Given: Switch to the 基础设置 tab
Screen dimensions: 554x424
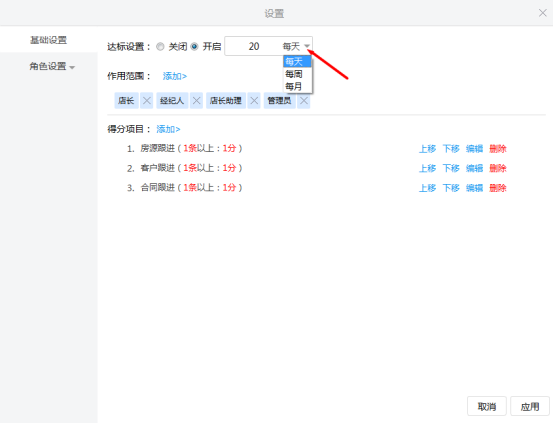Looking at the screenshot, I should click(x=48, y=40).
